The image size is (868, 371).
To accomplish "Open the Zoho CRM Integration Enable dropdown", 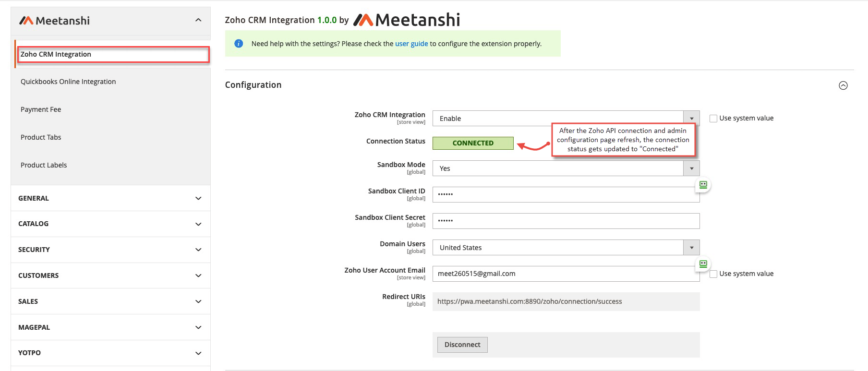I will 566,119.
